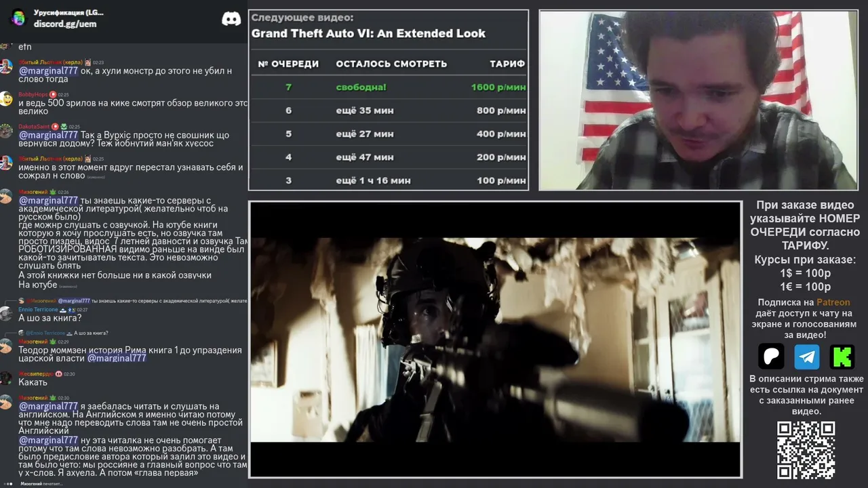Image resolution: width=868 pixels, height=488 pixels.
Task: Open the Telegram icon
Action: 807,357
